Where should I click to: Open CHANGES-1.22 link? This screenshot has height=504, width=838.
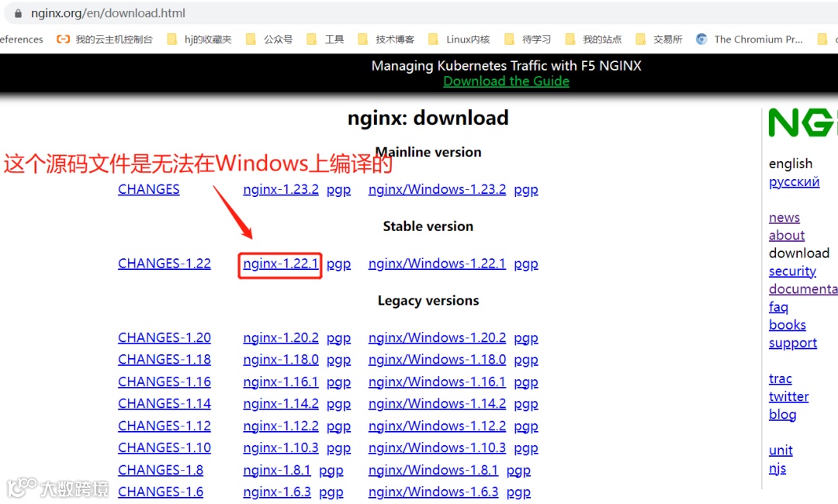tap(164, 264)
